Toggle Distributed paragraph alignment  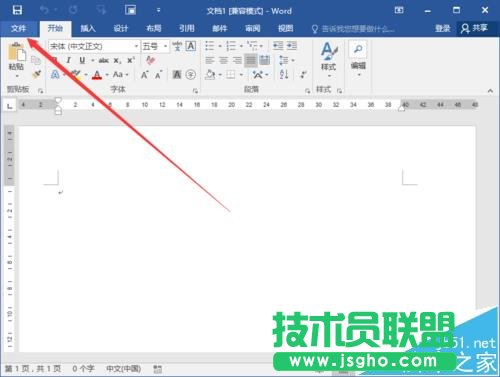(x=265, y=60)
